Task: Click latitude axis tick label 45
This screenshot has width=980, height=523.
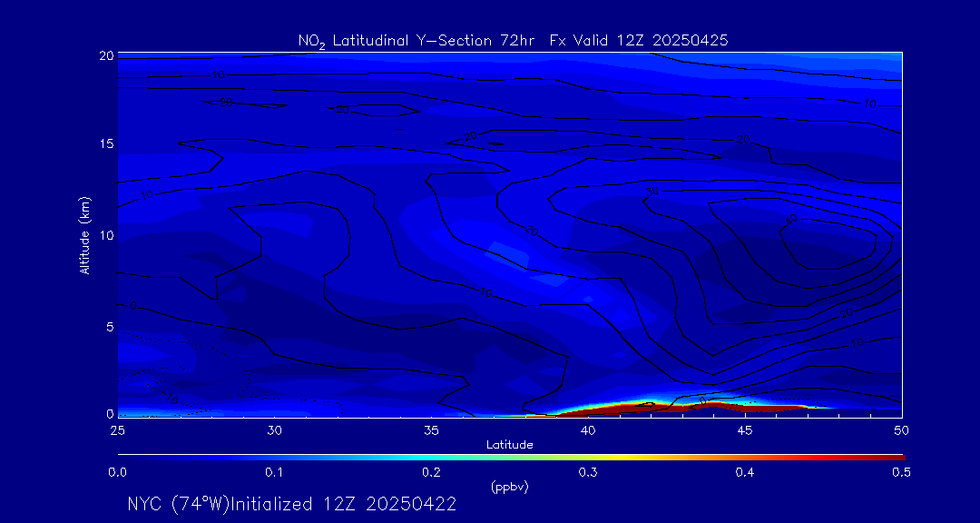Action: pos(746,429)
